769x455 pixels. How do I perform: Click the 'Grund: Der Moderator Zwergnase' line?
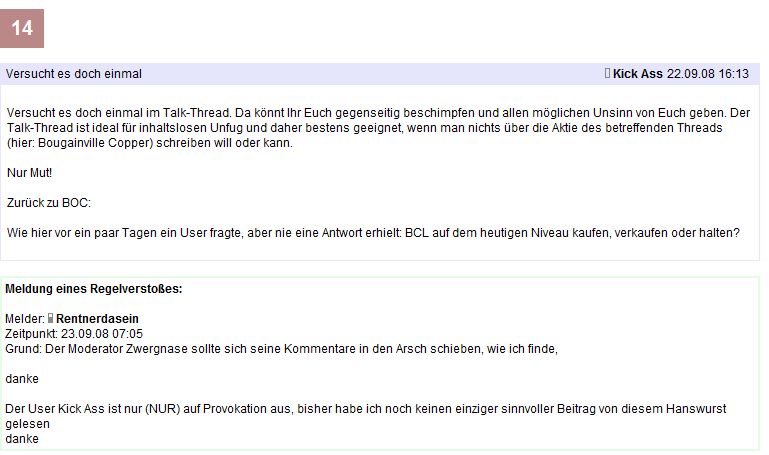click(x=282, y=349)
